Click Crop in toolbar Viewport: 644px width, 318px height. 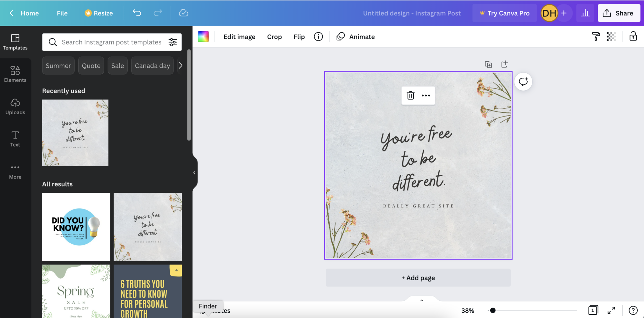point(274,37)
